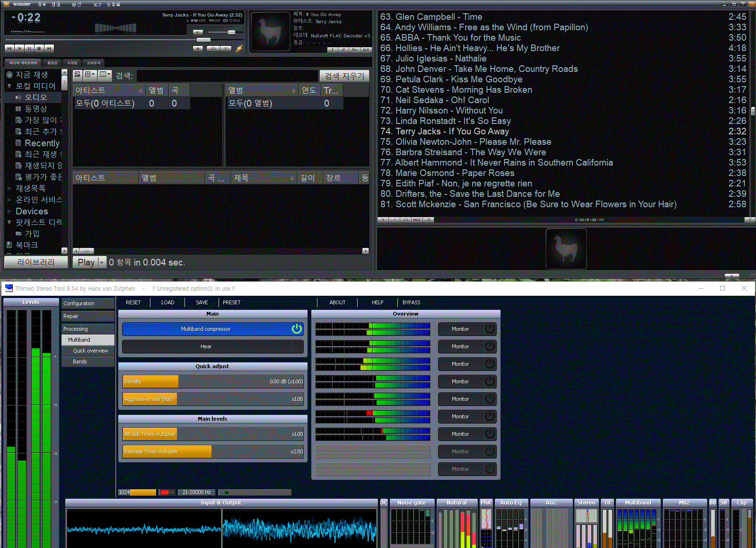Open the view layout dropdown beside search
Viewport: 756px width, 548px height.
[90, 75]
